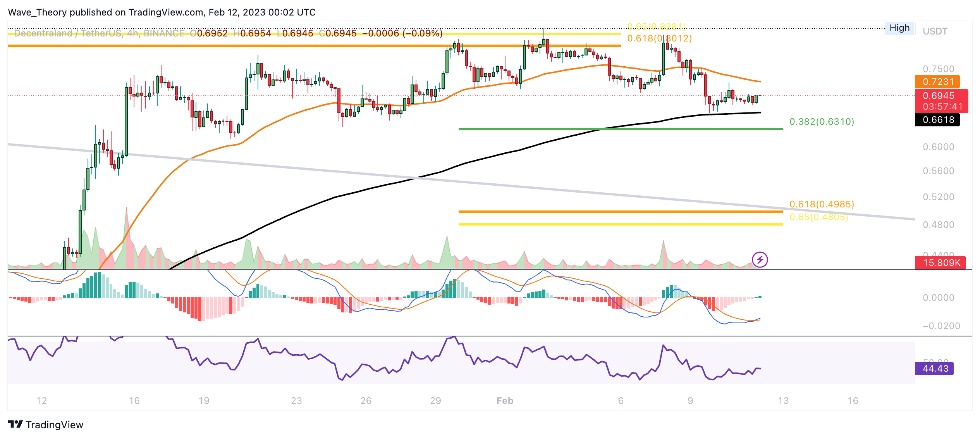Image resolution: width=980 pixels, height=438 pixels.
Task: Click the purple lightning bolt icon
Action: pos(760,259)
